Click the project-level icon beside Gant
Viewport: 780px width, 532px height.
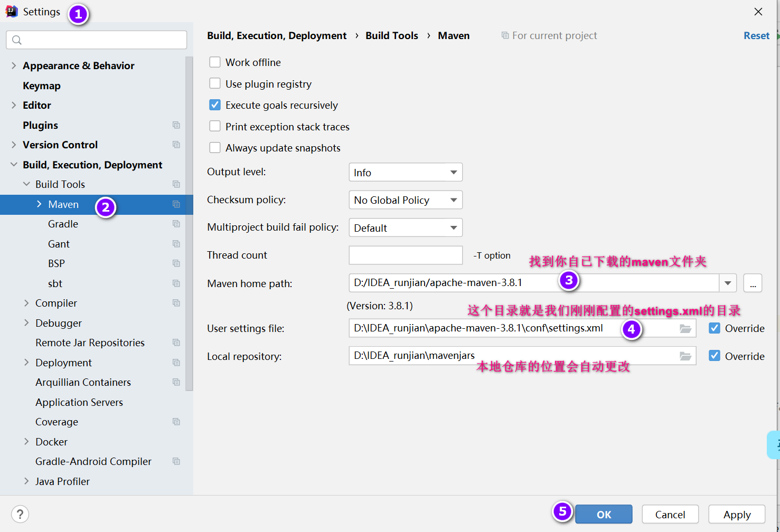click(x=176, y=244)
